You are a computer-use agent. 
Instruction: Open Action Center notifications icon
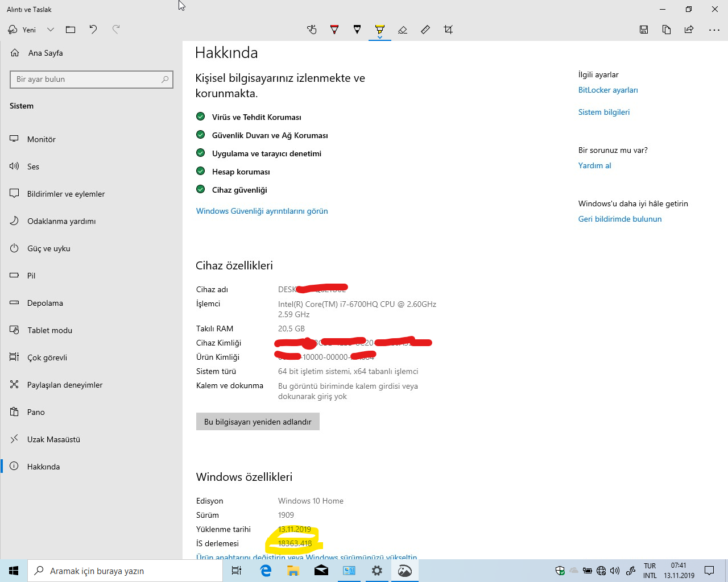(709, 571)
